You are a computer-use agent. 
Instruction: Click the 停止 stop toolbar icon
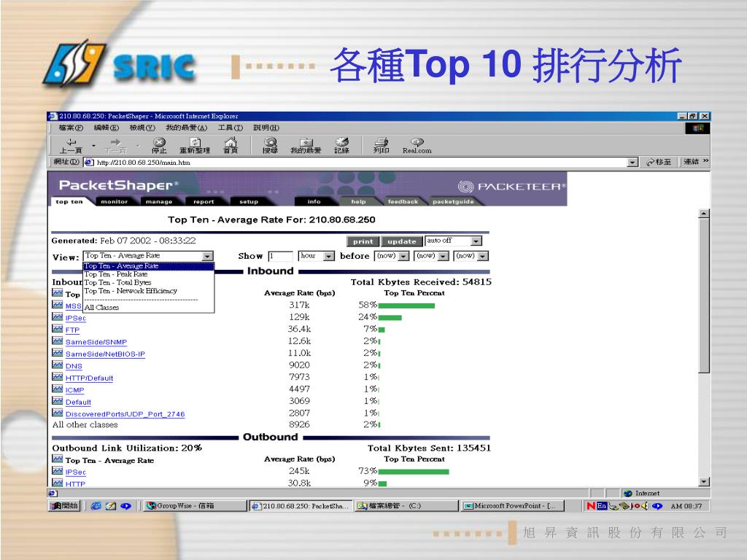(x=159, y=145)
